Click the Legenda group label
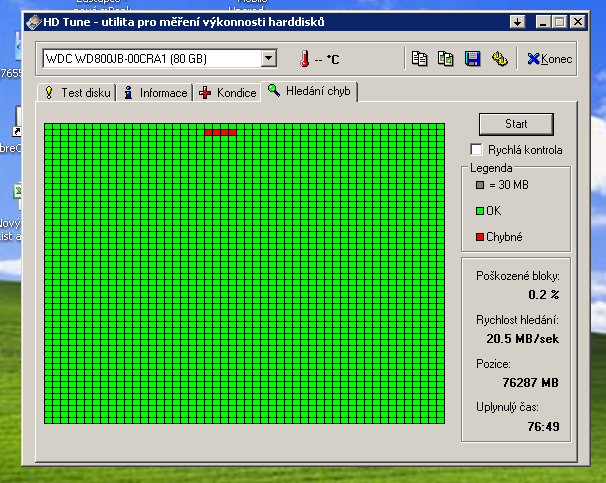Viewport: 606px width, 483px height. pos(491,168)
